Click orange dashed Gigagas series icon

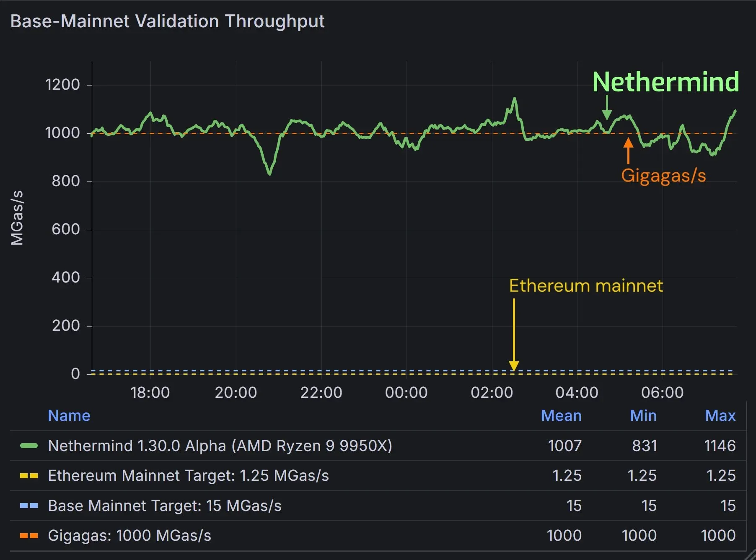coord(29,536)
